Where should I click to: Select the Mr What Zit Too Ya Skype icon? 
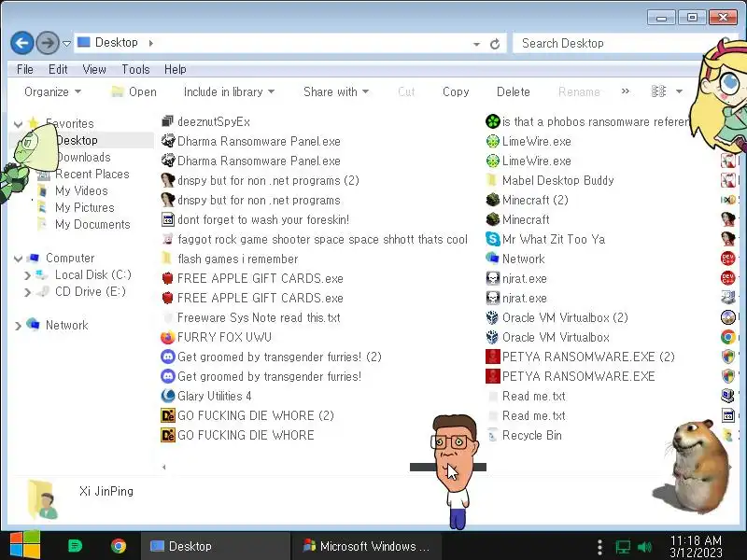pos(492,239)
